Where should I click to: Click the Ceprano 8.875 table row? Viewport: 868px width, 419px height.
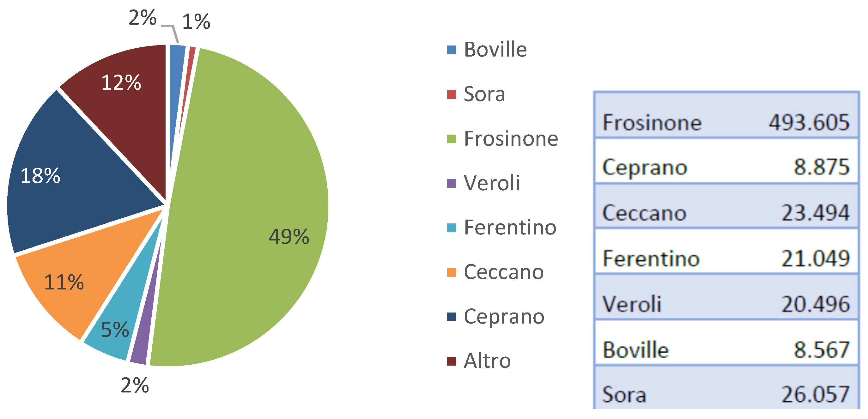[x=726, y=161]
